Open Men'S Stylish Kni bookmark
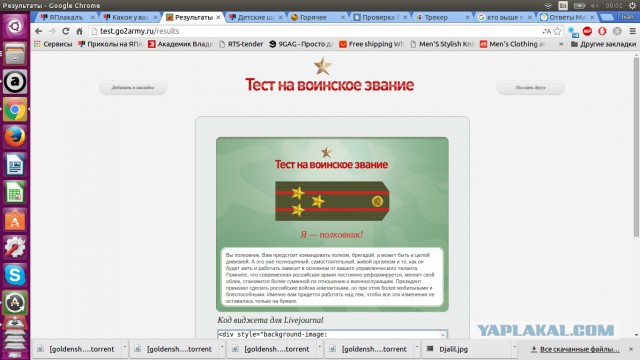Image resolution: width=640 pixels, height=360 pixels. 442,44
